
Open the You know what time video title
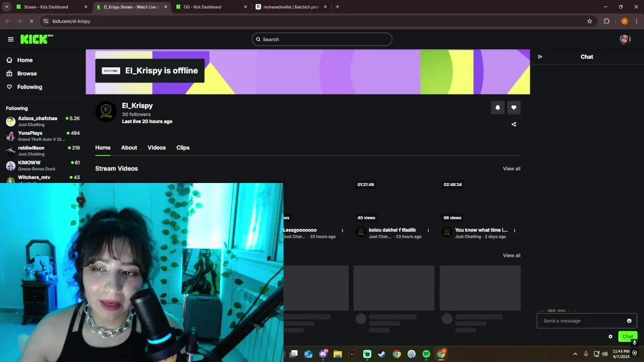(x=481, y=230)
